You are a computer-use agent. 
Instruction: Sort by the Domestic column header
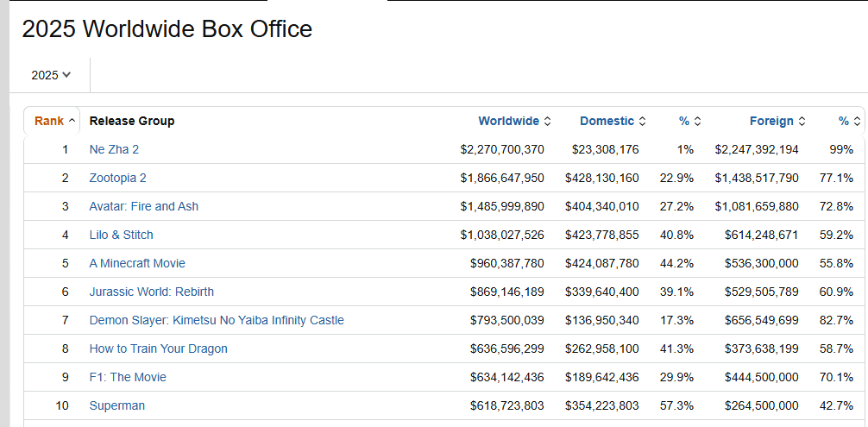point(607,121)
